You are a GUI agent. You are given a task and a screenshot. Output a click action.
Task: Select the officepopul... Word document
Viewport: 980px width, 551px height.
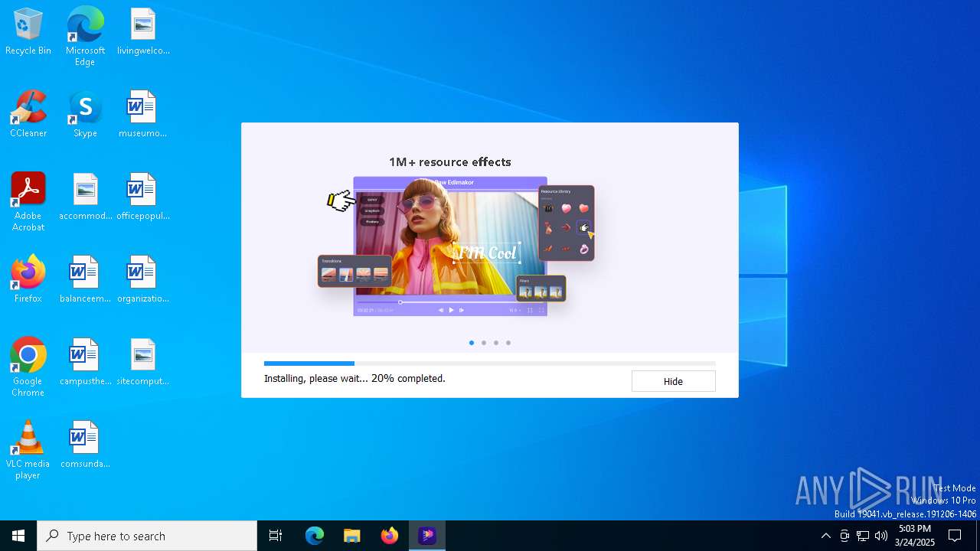click(143, 197)
